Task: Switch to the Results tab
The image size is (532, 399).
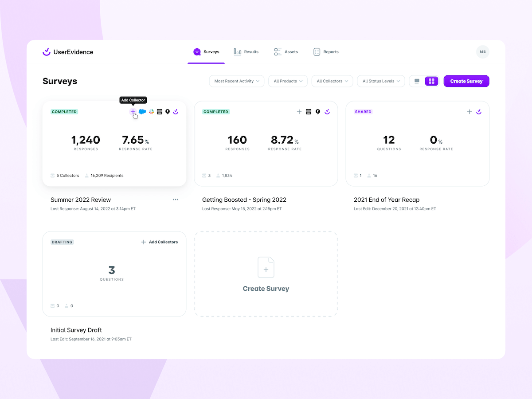Action: [246, 52]
